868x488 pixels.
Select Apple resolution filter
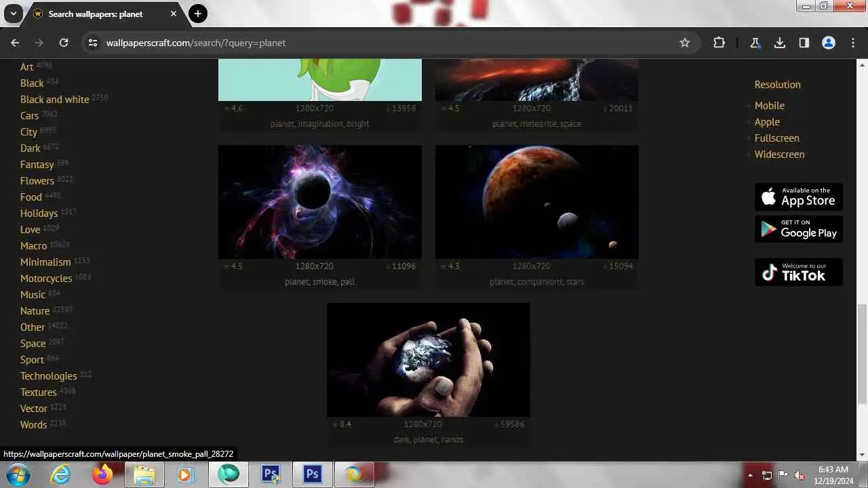tap(767, 121)
